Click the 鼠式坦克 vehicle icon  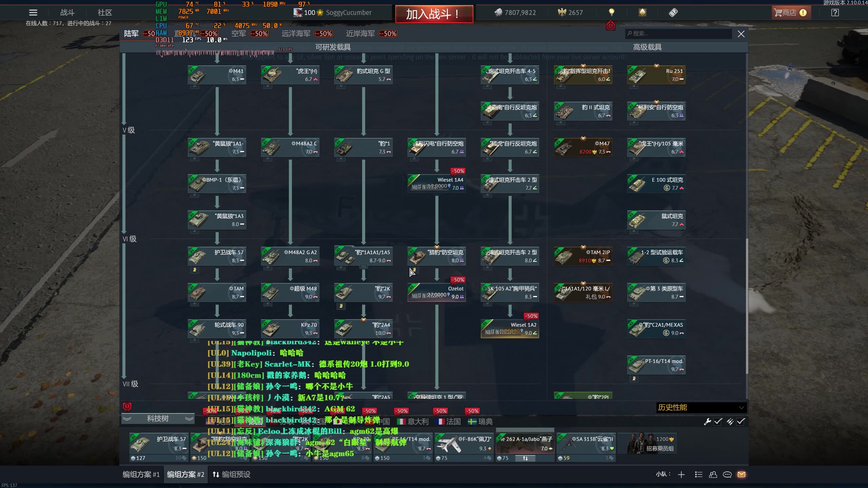tap(637, 221)
